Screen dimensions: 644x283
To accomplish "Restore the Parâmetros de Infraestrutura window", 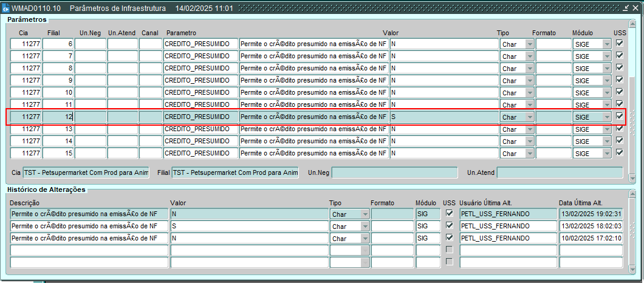I will [x=626, y=9].
